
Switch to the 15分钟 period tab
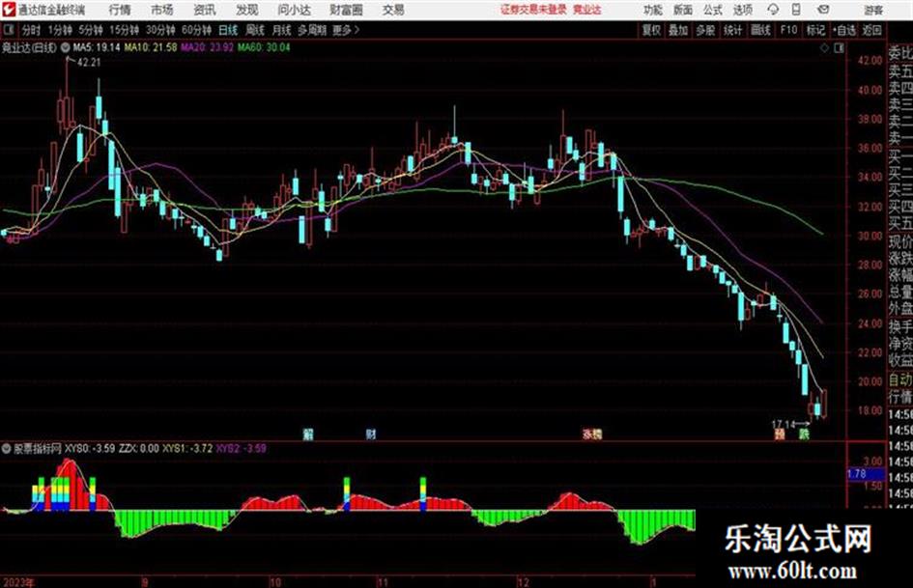[x=124, y=30]
